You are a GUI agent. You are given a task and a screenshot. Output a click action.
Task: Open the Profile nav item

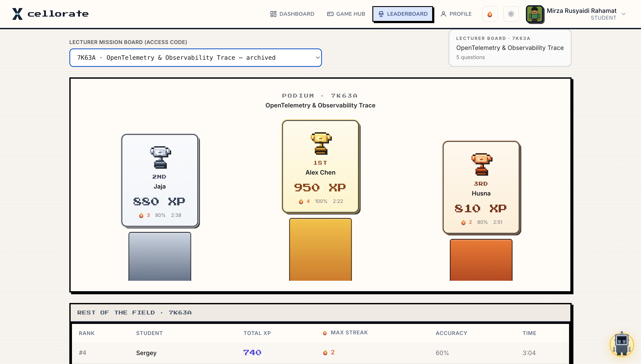[x=456, y=14]
